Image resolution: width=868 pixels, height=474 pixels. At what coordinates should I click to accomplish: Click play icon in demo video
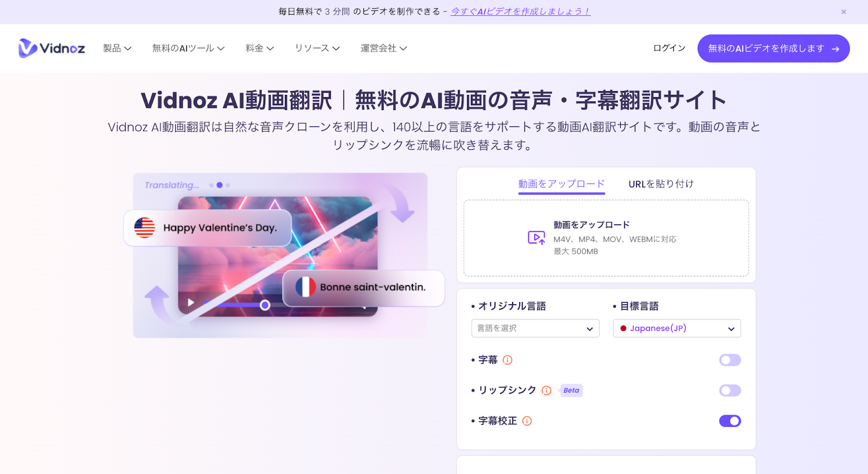[x=191, y=303]
